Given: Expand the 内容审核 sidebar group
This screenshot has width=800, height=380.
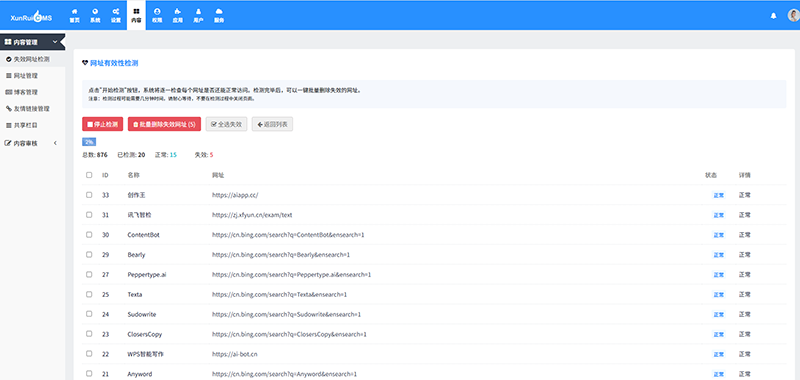Looking at the screenshot, I should 33,143.
